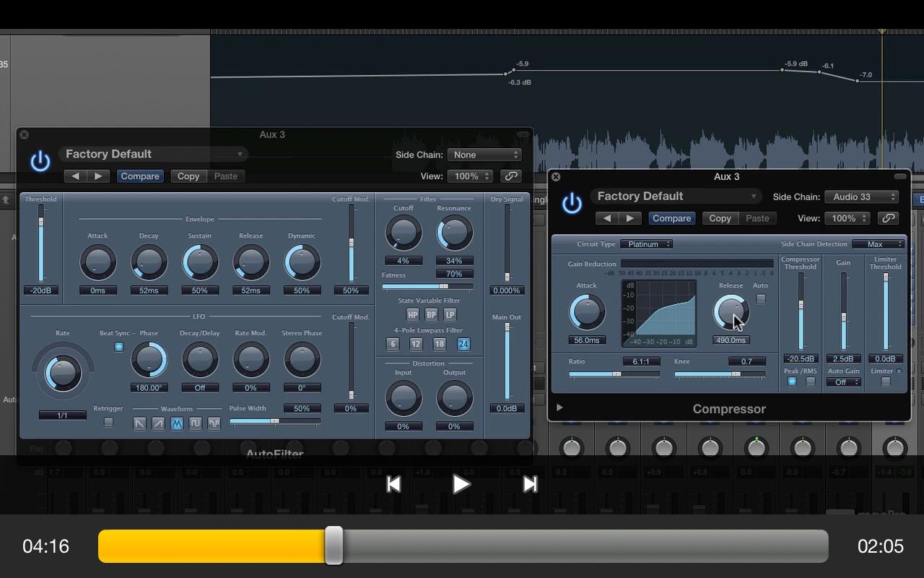924x578 pixels.
Task: Click the Envelope Attack knob
Action: pos(97,262)
